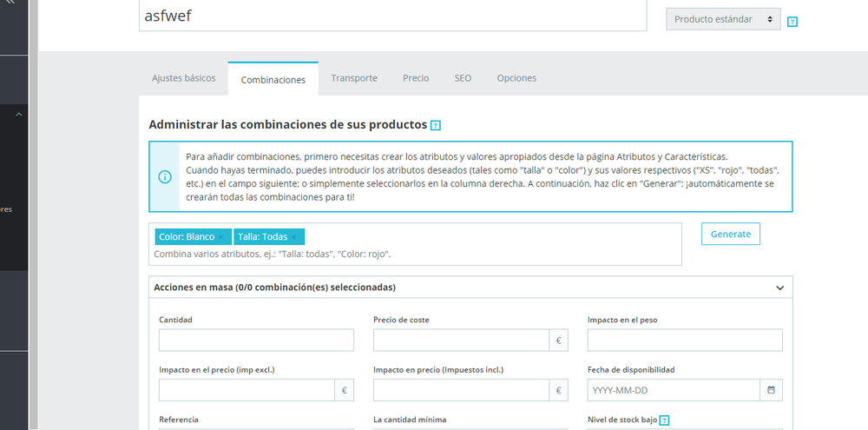
Task: Collapse sidebar with double-chevron icon
Action: point(9,3)
